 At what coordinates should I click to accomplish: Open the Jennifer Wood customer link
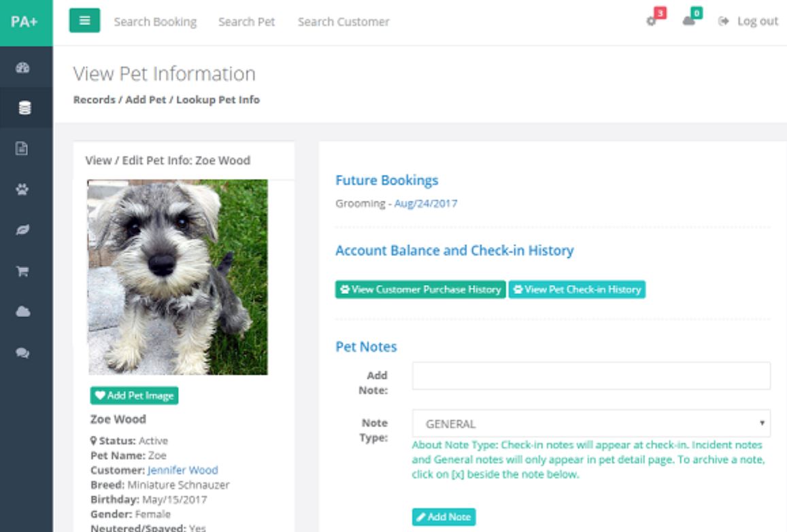click(x=182, y=470)
